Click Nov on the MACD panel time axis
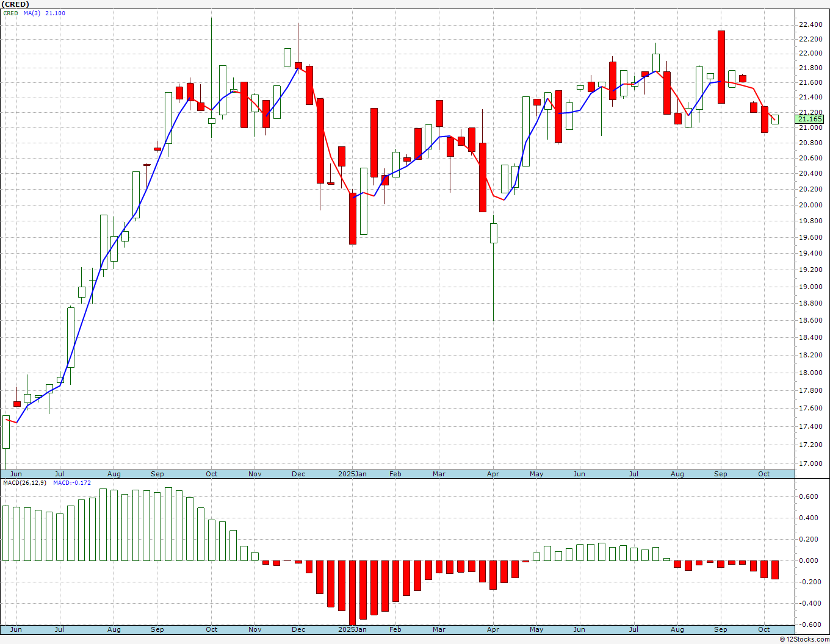This screenshot has width=830, height=644. 254,629
